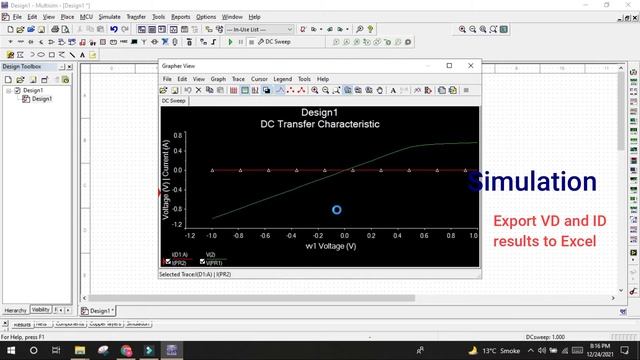The image size is (640, 360).
Task: Open the Grapher Tools menu
Action: click(304, 79)
